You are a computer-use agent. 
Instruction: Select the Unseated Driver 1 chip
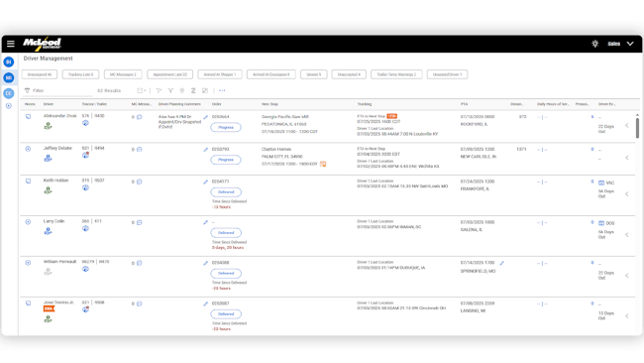447,74
